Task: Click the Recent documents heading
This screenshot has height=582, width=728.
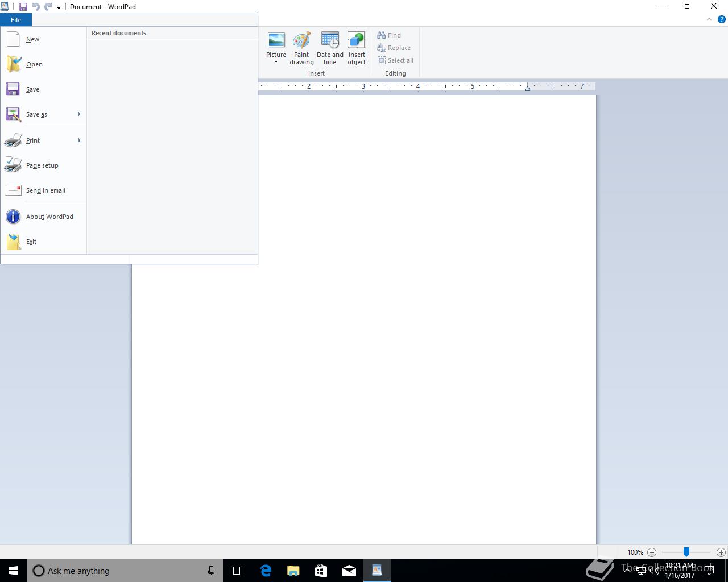Action: click(x=119, y=33)
